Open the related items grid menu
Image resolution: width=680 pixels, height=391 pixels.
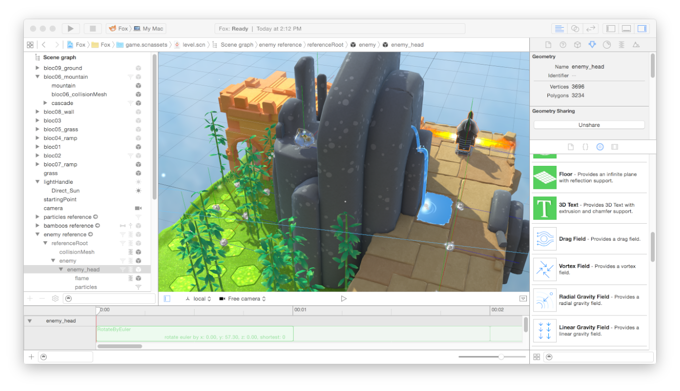(x=30, y=45)
